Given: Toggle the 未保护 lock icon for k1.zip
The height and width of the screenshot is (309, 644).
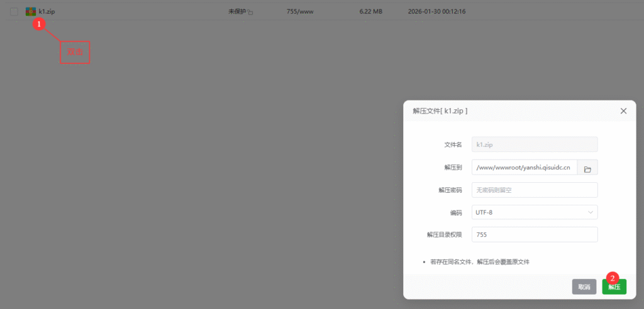Looking at the screenshot, I should tap(250, 13).
